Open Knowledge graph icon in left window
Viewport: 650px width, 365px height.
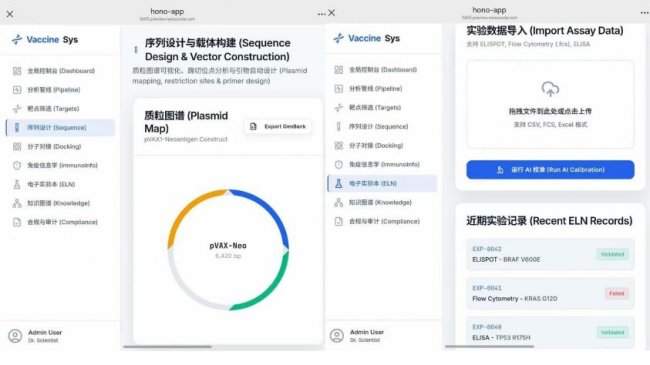point(17,203)
